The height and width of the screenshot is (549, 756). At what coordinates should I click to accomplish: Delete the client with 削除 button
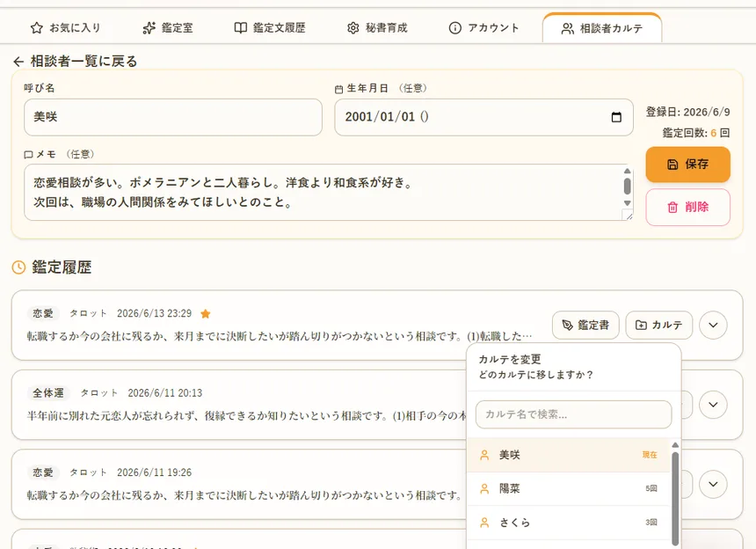[688, 208]
